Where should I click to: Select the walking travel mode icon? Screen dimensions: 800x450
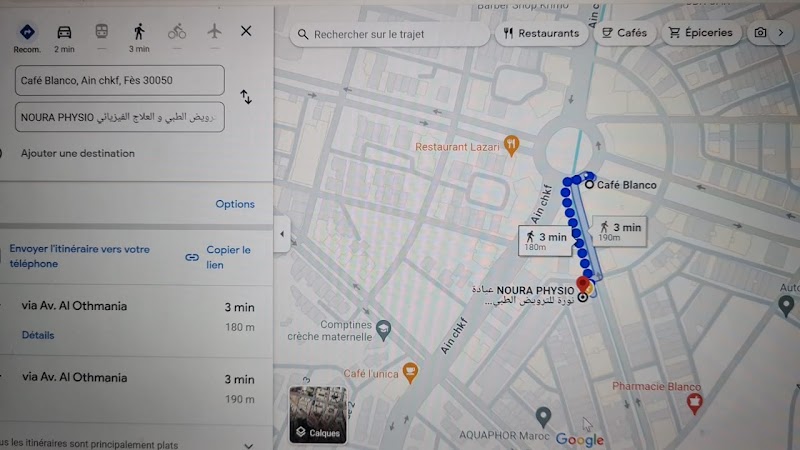(139, 32)
